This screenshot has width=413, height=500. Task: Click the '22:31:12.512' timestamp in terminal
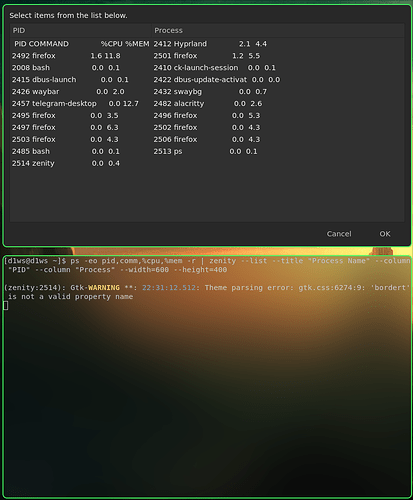tap(169, 288)
